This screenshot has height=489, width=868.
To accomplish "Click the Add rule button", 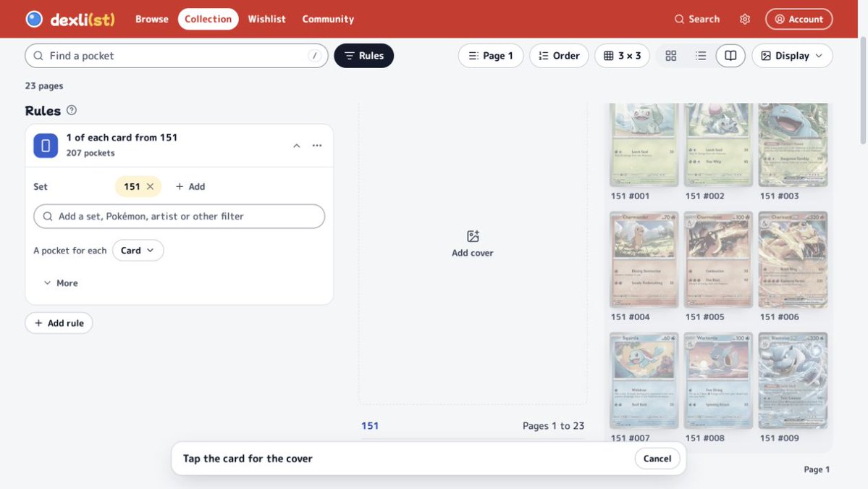I will (x=59, y=323).
